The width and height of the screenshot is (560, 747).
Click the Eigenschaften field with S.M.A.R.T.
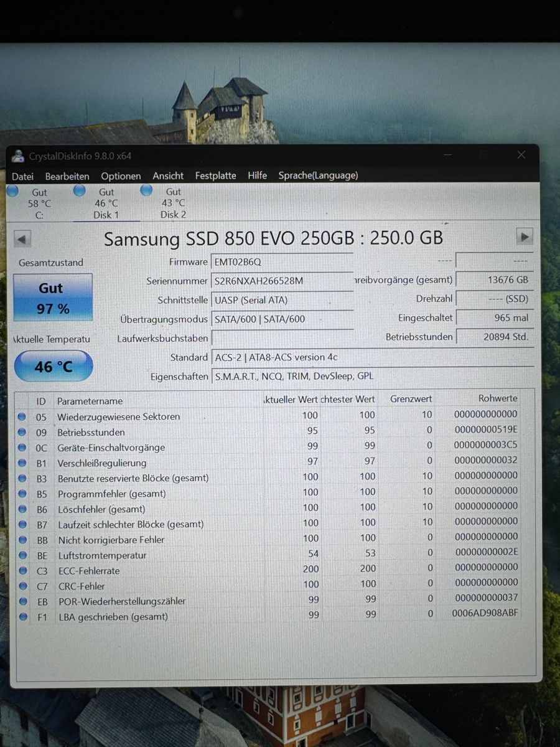tap(372, 376)
